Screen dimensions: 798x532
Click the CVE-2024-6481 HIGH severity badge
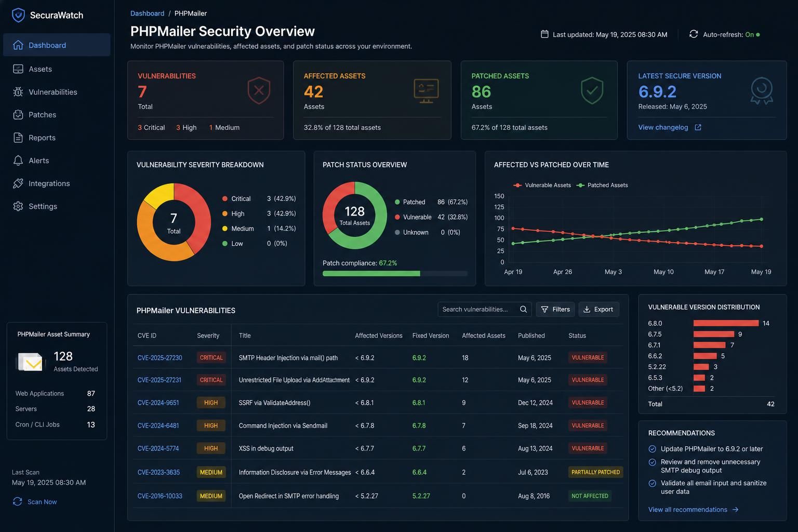coord(211,425)
